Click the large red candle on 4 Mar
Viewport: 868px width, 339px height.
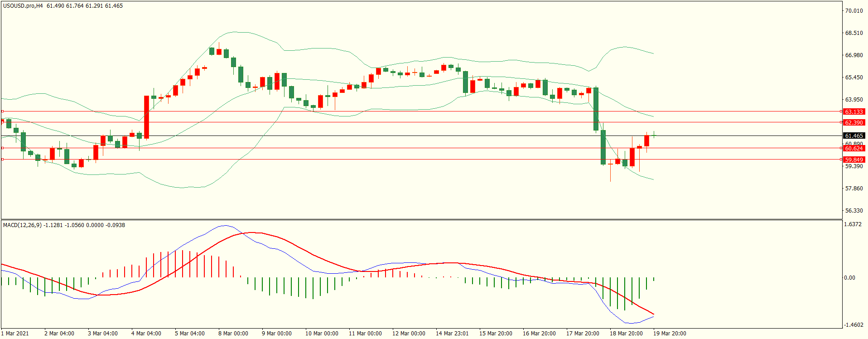pyautogui.click(x=146, y=117)
